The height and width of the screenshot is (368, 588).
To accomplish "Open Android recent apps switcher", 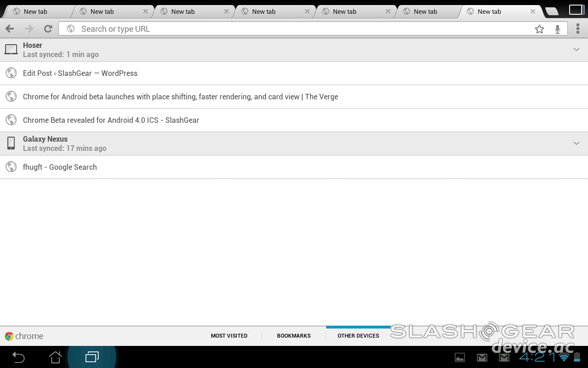I will (92, 357).
